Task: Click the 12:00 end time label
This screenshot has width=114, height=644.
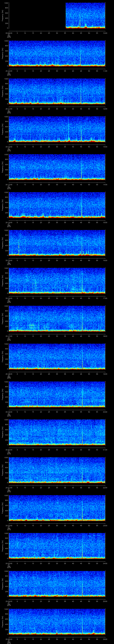Action: (105, 109)
